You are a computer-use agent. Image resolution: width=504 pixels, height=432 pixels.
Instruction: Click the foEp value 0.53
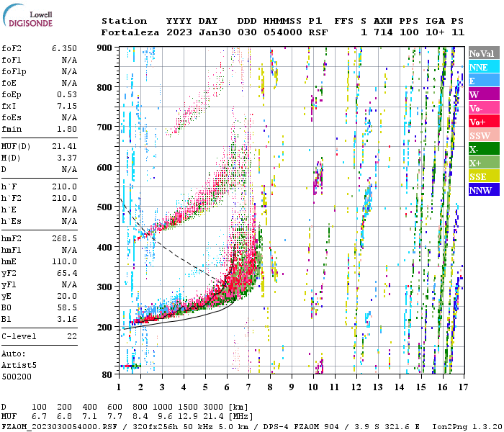tap(67, 94)
